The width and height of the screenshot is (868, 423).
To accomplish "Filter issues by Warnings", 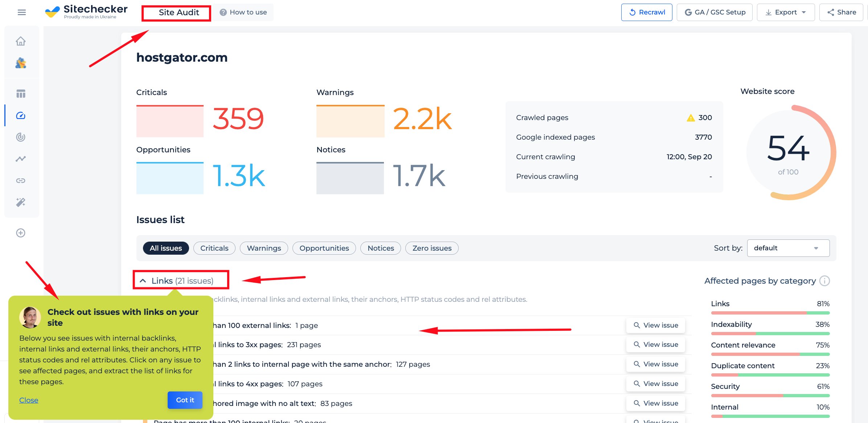I will [x=264, y=248].
